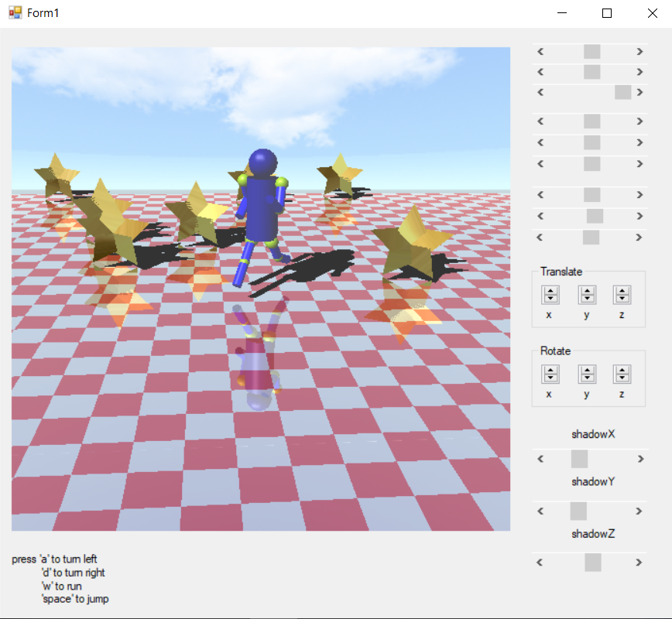Decrease Rotate x with its down arrow
Screen dimensions: 672x619
coord(550,378)
